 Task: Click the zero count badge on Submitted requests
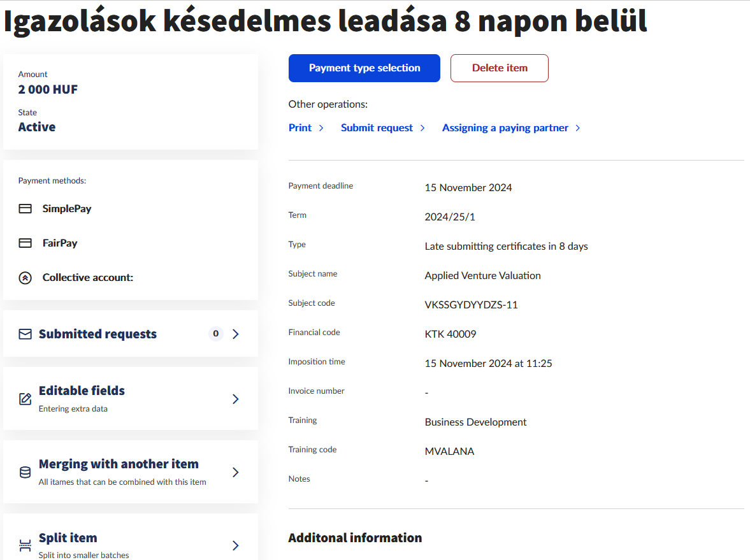(x=216, y=334)
